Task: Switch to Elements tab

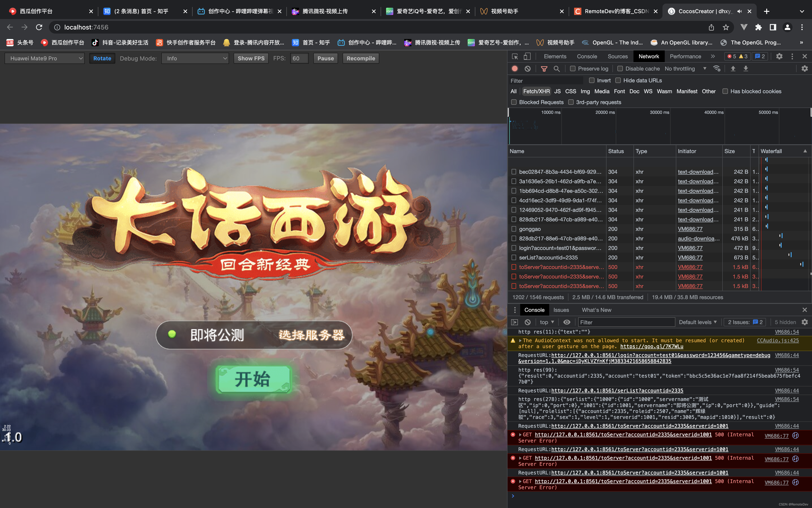Action: pyautogui.click(x=555, y=56)
